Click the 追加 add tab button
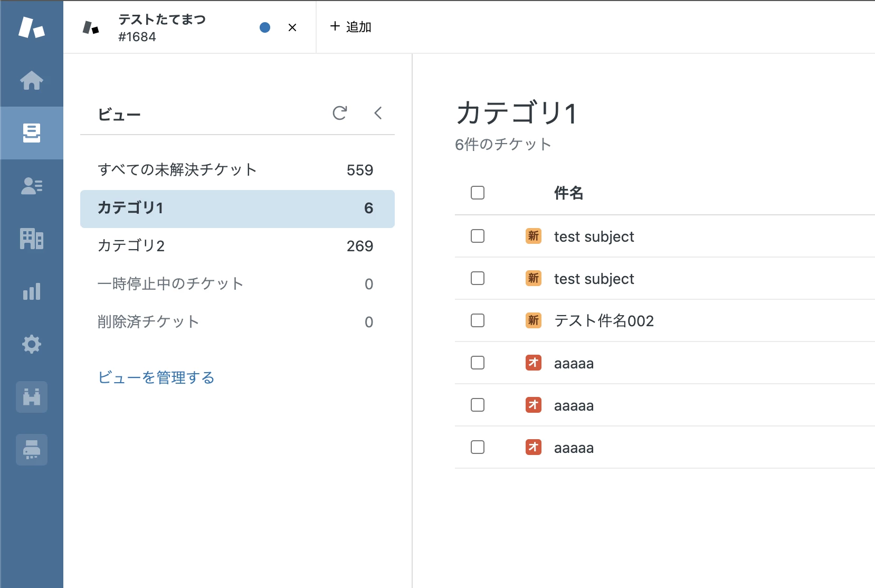The height and width of the screenshot is (588, 875). click(x=350, y=27)
